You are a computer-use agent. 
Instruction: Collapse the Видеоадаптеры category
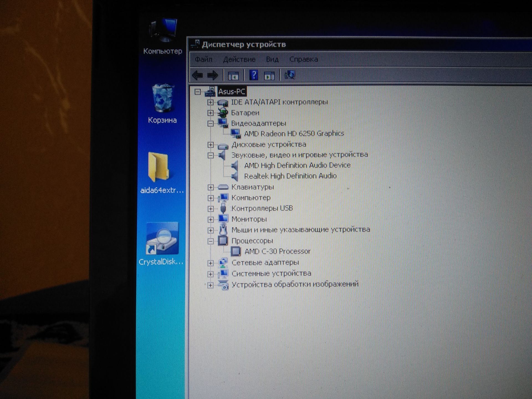tap(211, 124)
